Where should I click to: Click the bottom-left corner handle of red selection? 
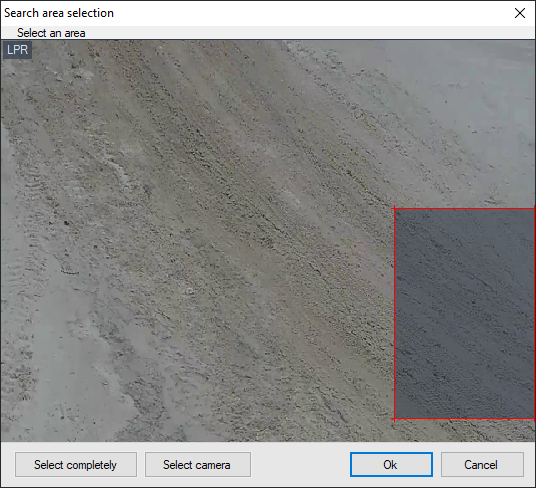click(x=394, y=419)
